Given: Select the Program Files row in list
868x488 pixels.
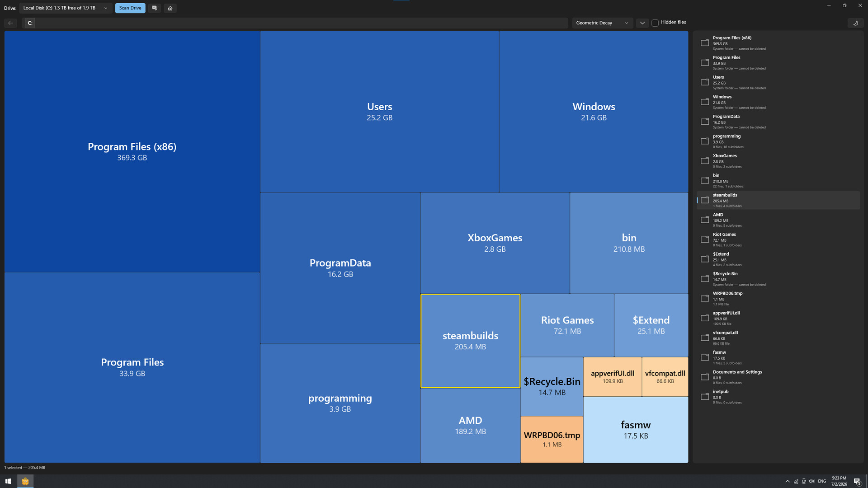Looking at the screenshot, I should pyautogui.click(x=778, y=62).
